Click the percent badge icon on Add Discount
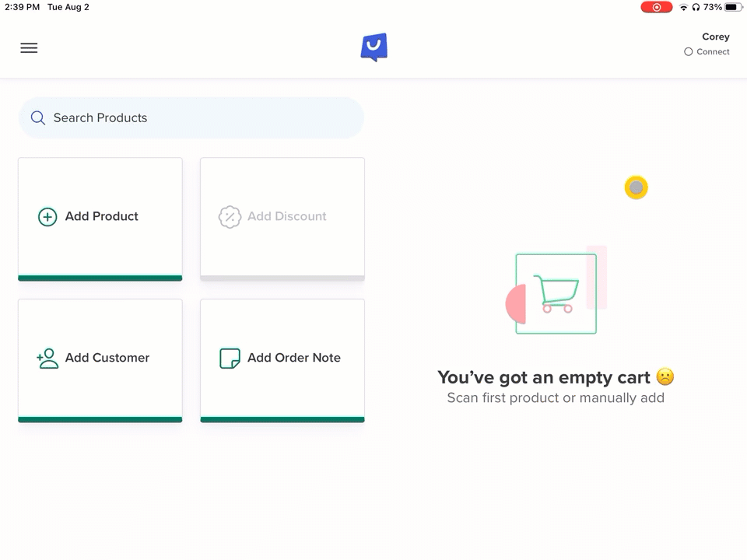 (x=230, y=217)
